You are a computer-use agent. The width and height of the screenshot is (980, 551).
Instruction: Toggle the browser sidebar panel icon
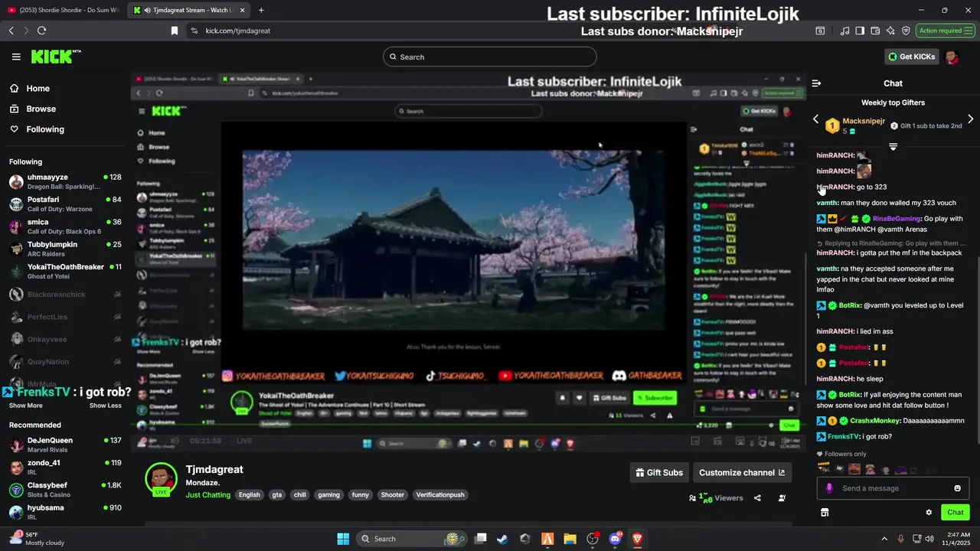click(x=860, y=31)
